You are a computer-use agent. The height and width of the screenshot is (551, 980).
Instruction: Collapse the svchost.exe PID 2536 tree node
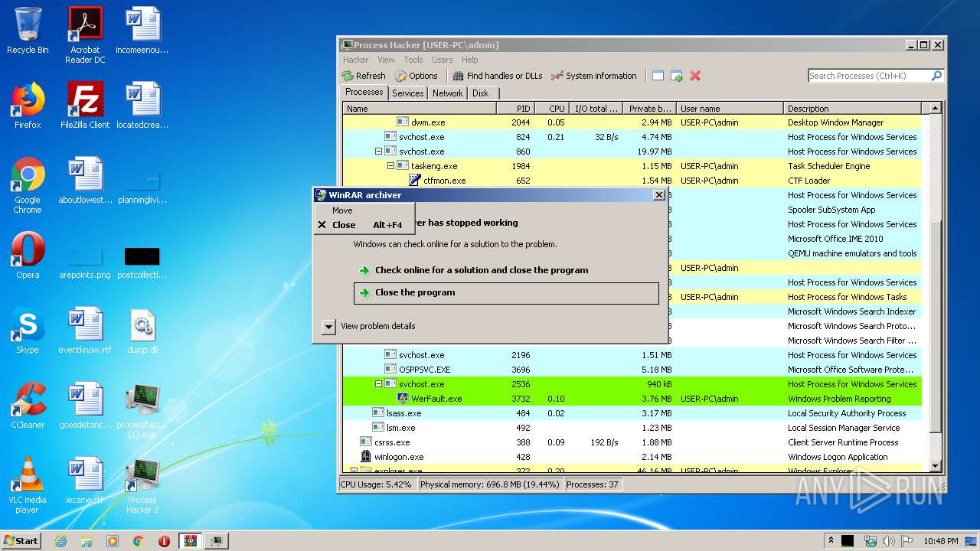click(378, 384)
